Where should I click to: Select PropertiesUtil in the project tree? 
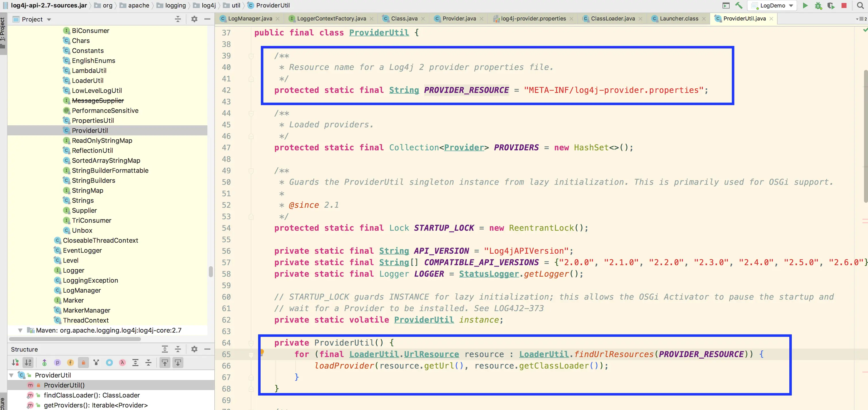93,120
